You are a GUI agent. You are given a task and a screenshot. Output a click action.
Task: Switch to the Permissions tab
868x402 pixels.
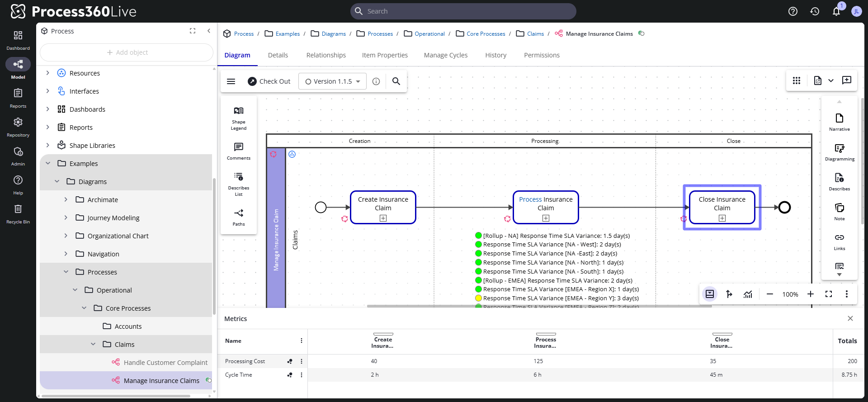click(542, 55)
